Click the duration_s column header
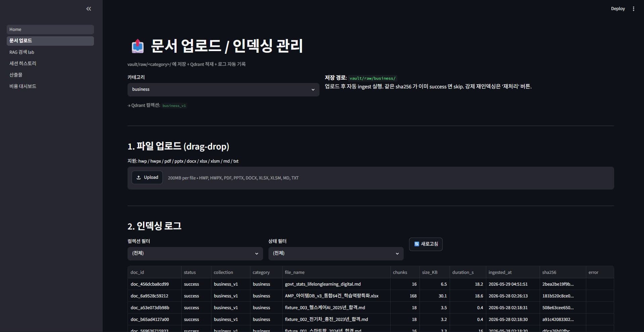644x332 pixels. (468, 272)
